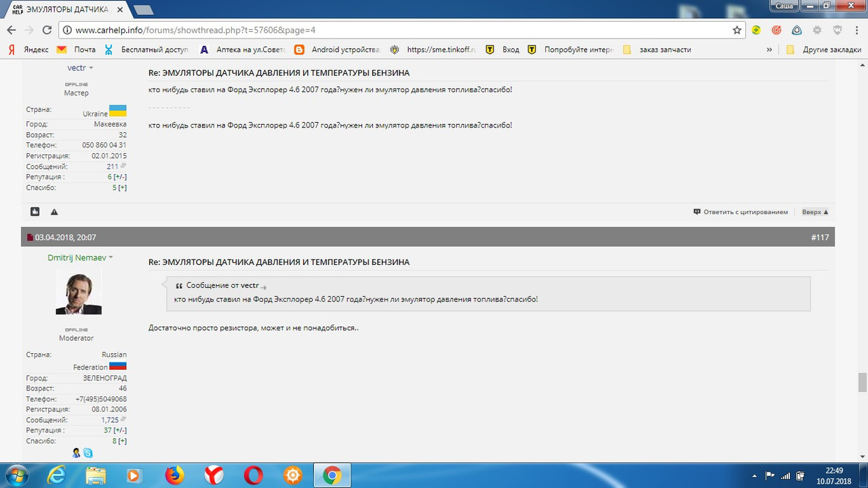Switch to the Chrome taskbar button
The width and height of the screenshot is (868, 488).
[x=332, y=476]
